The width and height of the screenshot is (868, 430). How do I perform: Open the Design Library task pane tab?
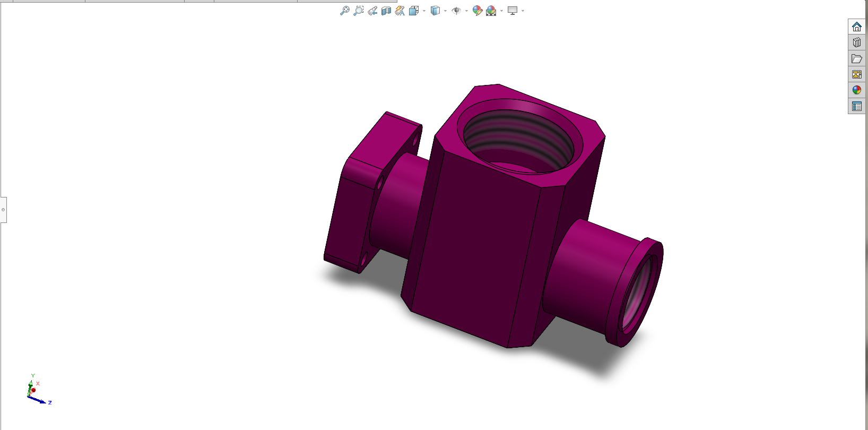pos(857,42)
